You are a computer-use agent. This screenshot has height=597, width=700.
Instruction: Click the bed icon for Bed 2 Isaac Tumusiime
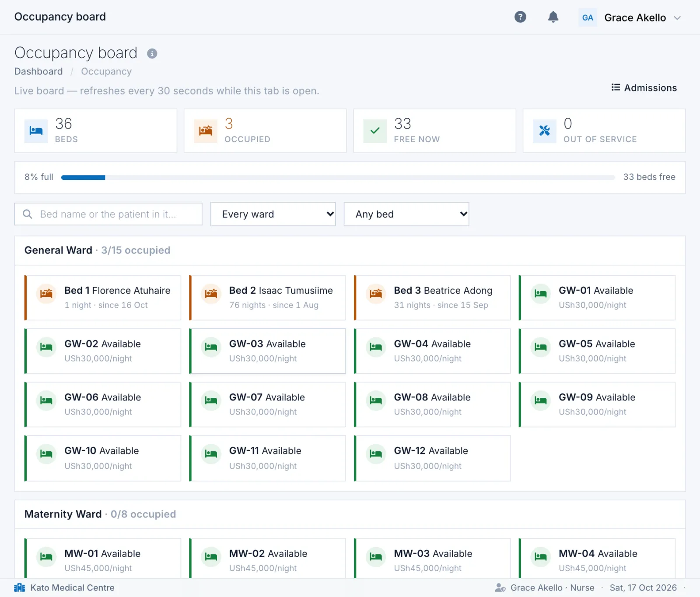point(211,293)
